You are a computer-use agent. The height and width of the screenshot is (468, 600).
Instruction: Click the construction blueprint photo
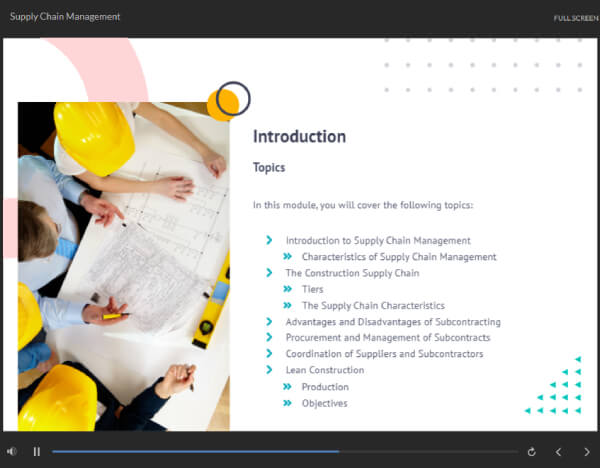(123, 265)
